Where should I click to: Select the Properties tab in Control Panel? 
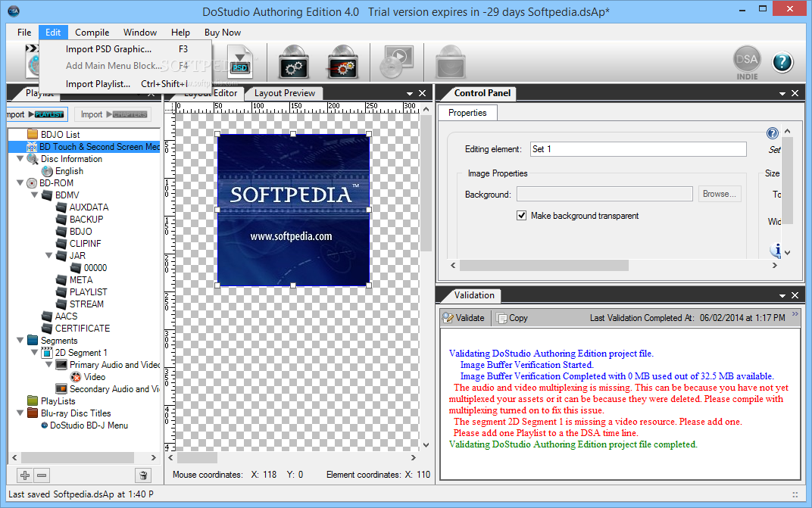pyautogui.click(x=467, y=112)
